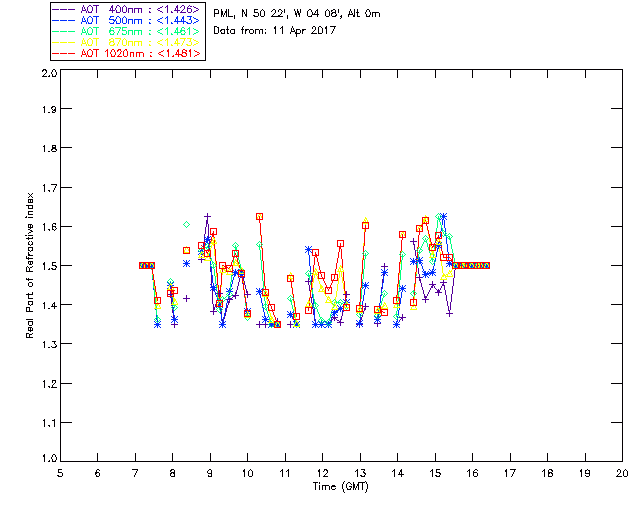Click the x-axis tick label 16

point(473,473)
